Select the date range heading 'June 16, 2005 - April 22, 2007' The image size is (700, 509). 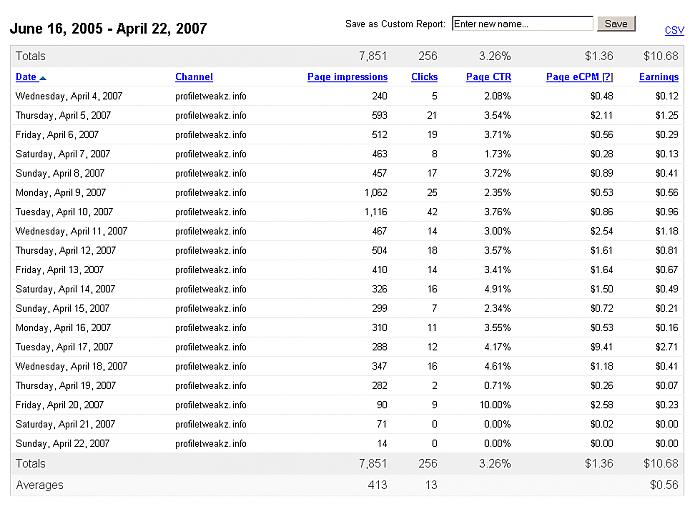point(108,29)
